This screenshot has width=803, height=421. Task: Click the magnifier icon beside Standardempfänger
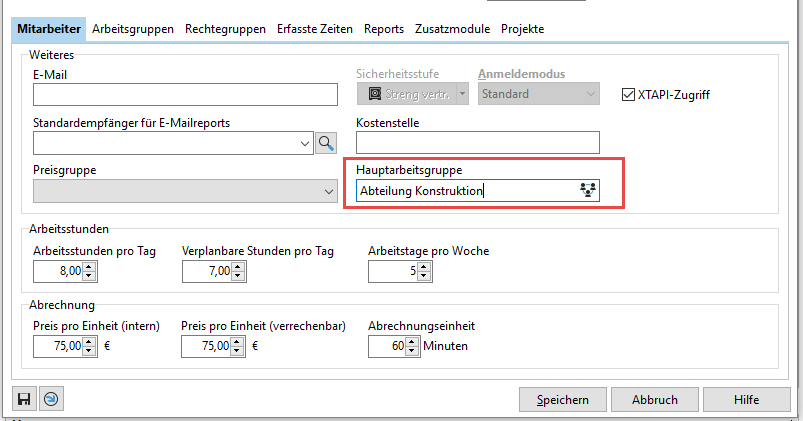click(327, 144)
